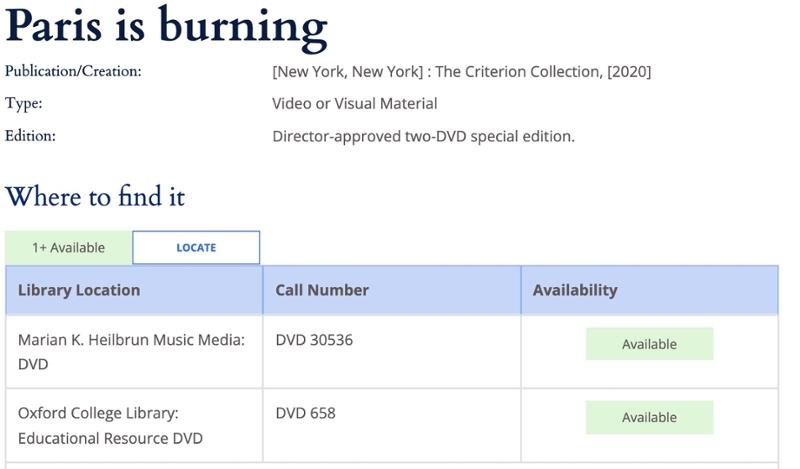Click Oxford College Library location text
800x469 pixels.
(x=110, y=425)
